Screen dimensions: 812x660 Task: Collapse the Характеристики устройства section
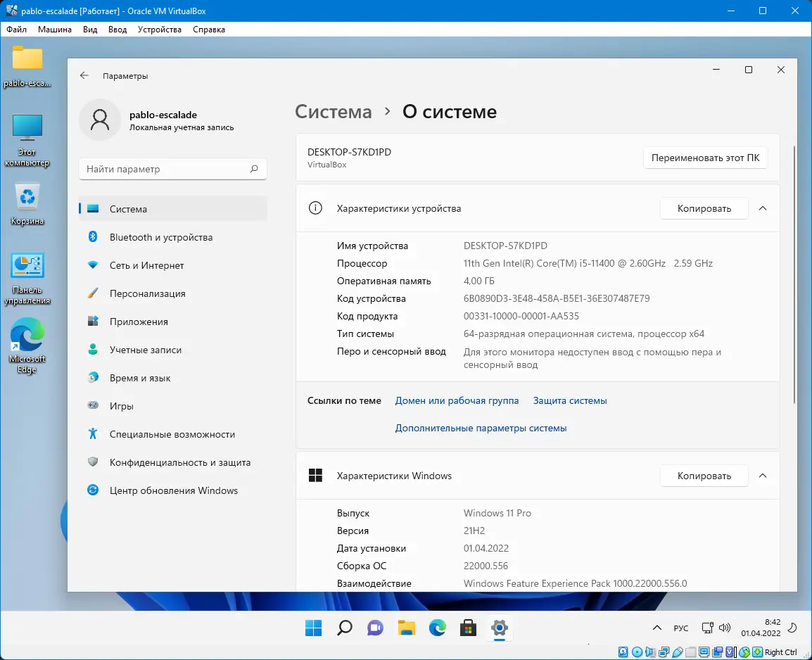click(x=762, y=208)
